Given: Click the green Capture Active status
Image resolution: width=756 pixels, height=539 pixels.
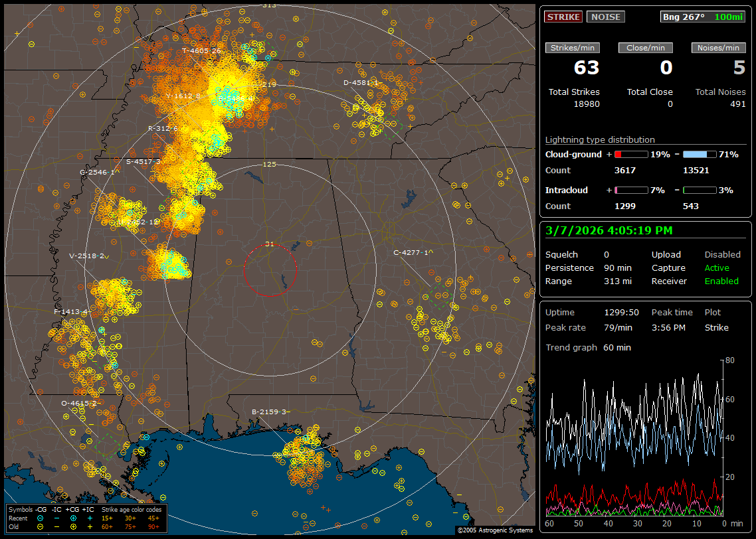Looking at the screenshot, I should (717, 268).
